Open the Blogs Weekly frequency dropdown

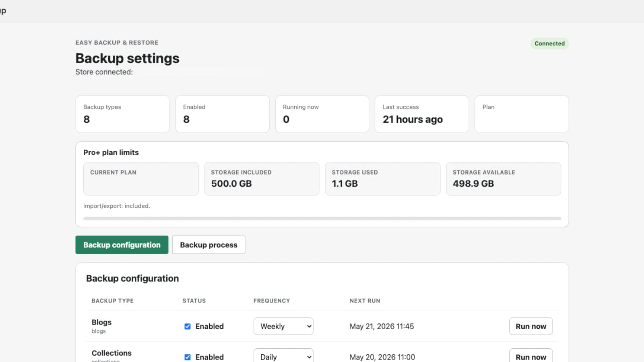[x=283, y=326]
